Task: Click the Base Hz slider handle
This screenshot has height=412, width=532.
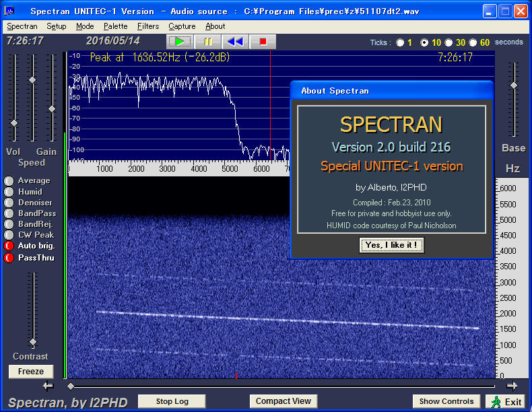Action: (x=514, y=85)
